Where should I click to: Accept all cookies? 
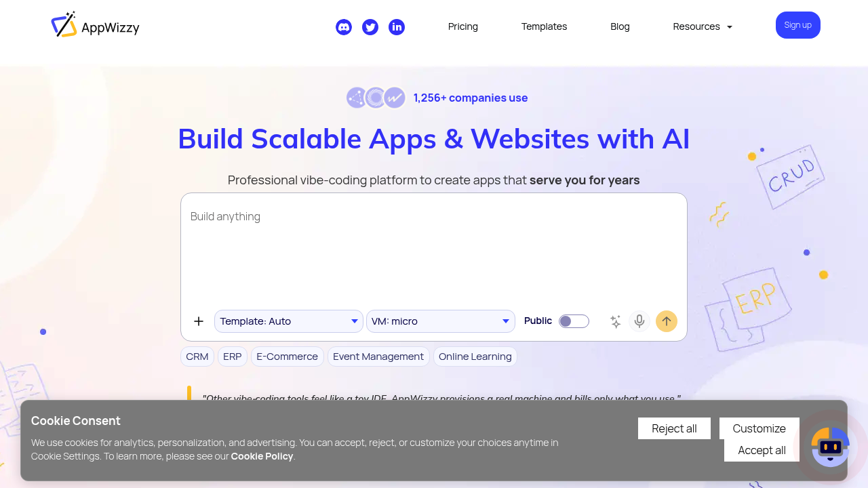pos(761,450)
